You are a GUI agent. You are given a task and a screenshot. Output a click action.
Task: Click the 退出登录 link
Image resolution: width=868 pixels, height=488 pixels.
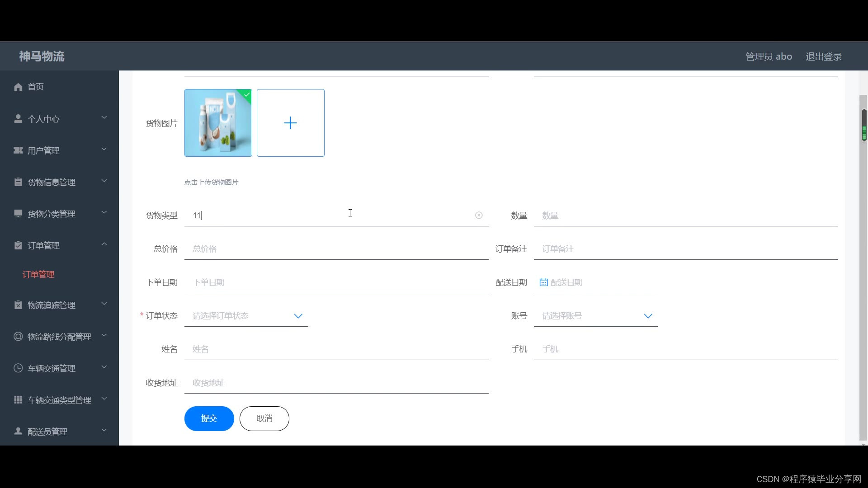click(823, 56)
